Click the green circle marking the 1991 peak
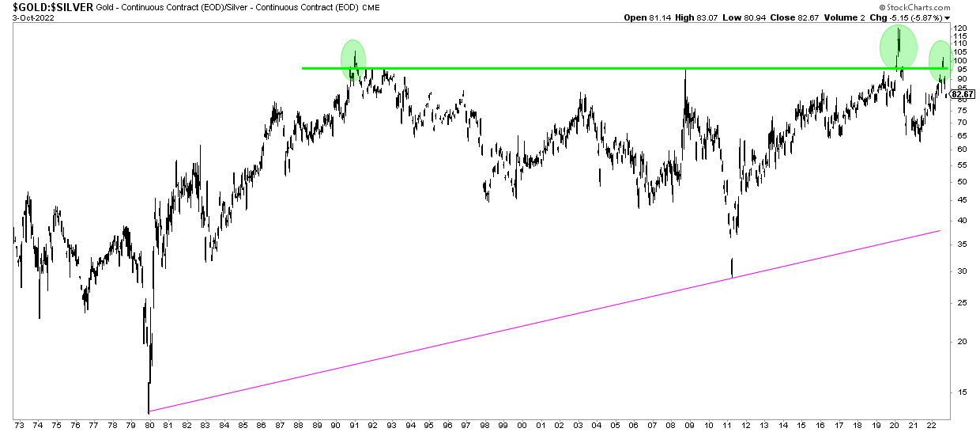The width and height of the screenshot is (980, 432). (x=353, y=60)
